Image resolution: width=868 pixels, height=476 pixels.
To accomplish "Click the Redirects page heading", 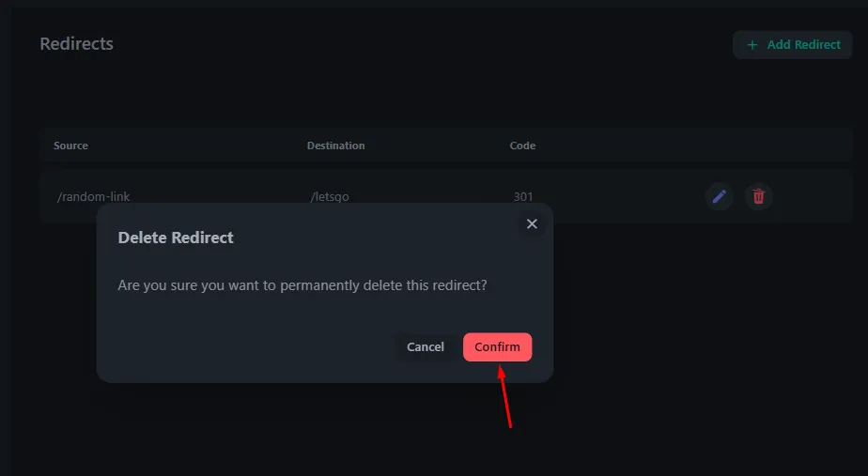I will 76,44.
